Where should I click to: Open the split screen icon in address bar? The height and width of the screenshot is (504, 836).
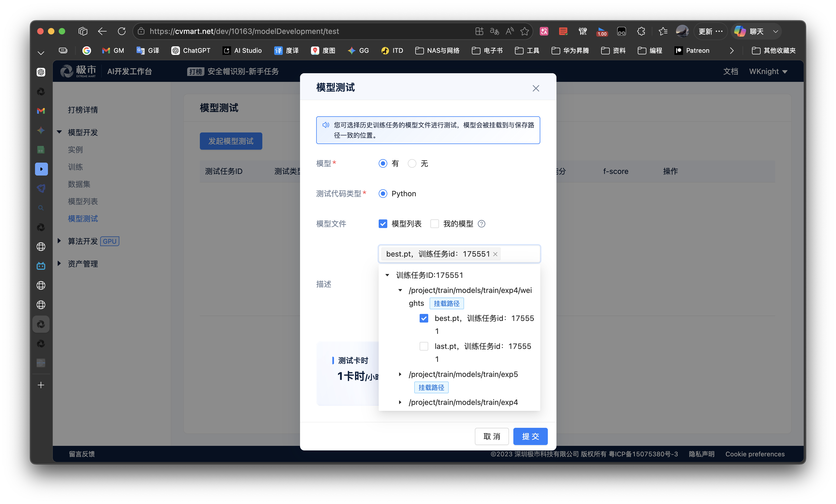tap(479, 31)
